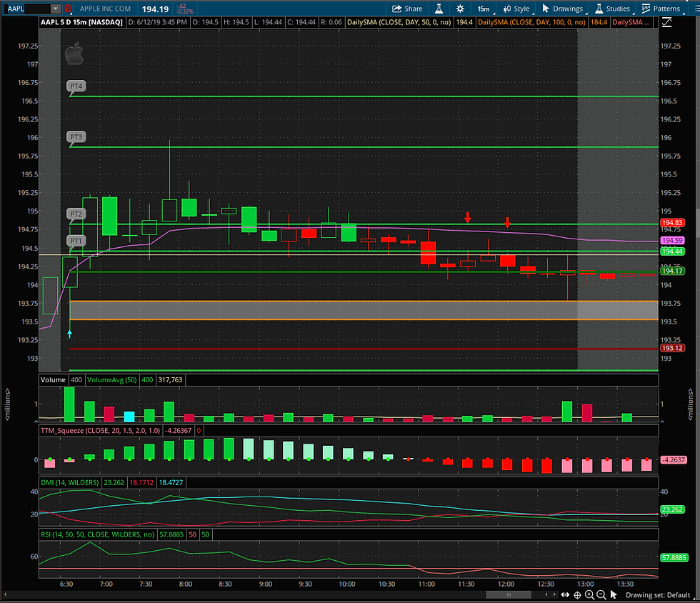
Task: Click the AAPL symbol input field
Action: 28,9
